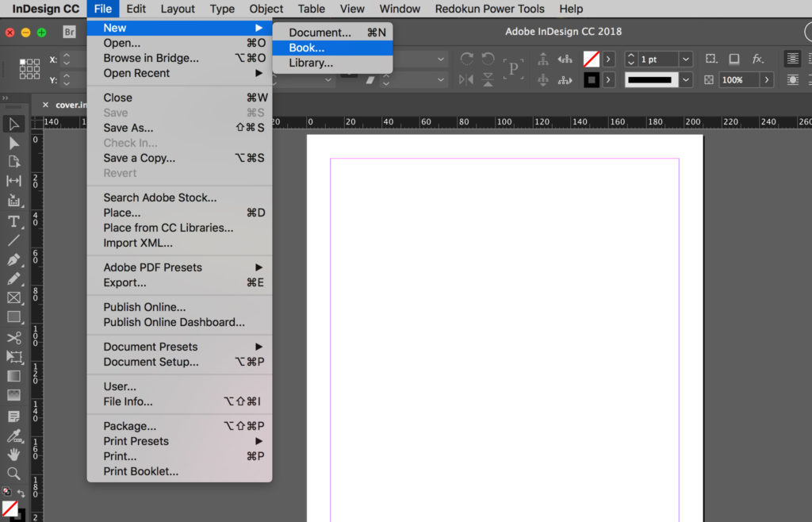This screenshot has height=522, width=812.
Task: Click Place... menu item
Action: 180,213
